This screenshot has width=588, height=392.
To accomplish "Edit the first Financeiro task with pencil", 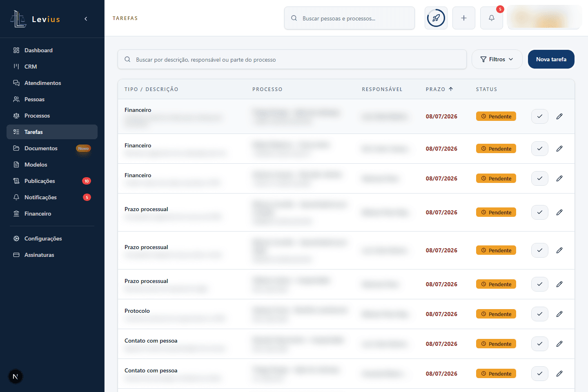I will click(559, 116).
